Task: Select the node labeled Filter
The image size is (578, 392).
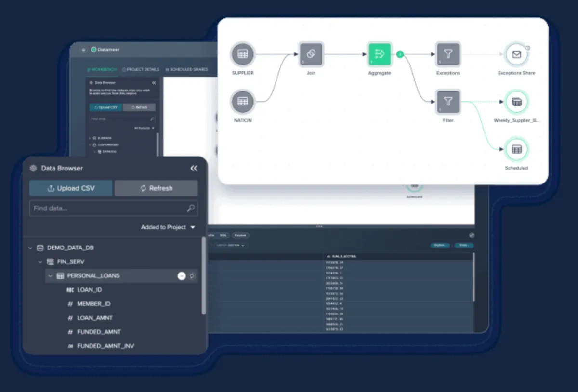Action: coord(448,101)
